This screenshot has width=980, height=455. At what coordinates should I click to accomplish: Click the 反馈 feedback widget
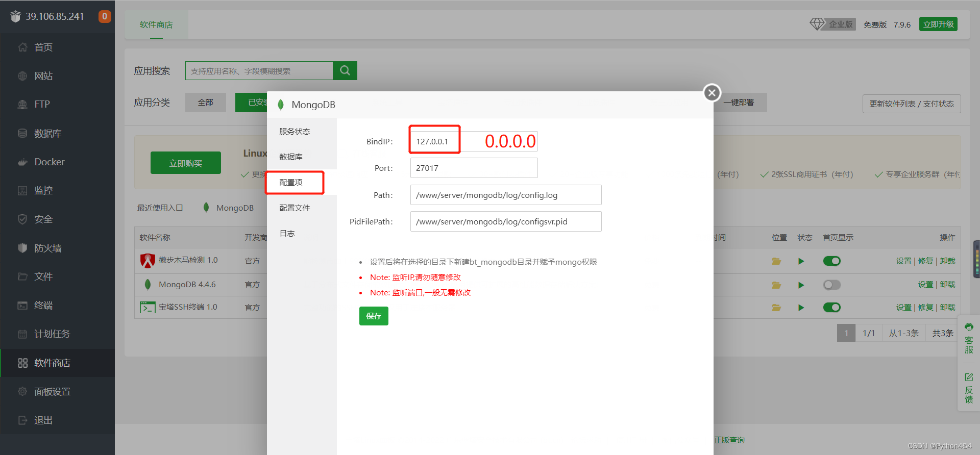coord(969,388)
